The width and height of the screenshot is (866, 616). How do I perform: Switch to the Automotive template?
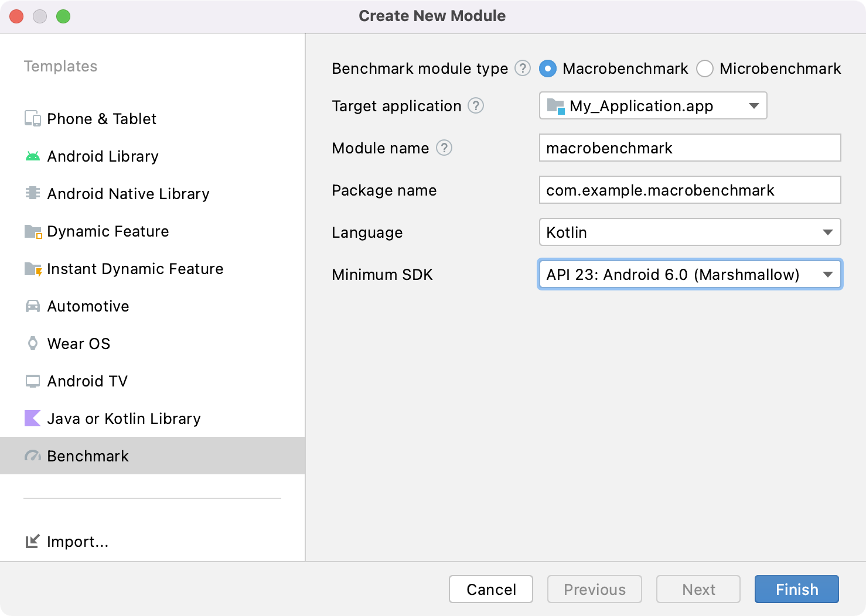click(88, 306)
